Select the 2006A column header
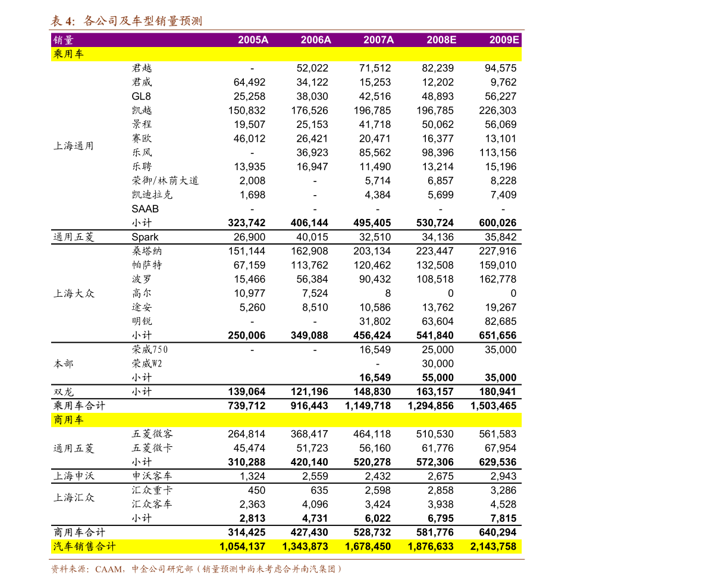 click(316, 40)
